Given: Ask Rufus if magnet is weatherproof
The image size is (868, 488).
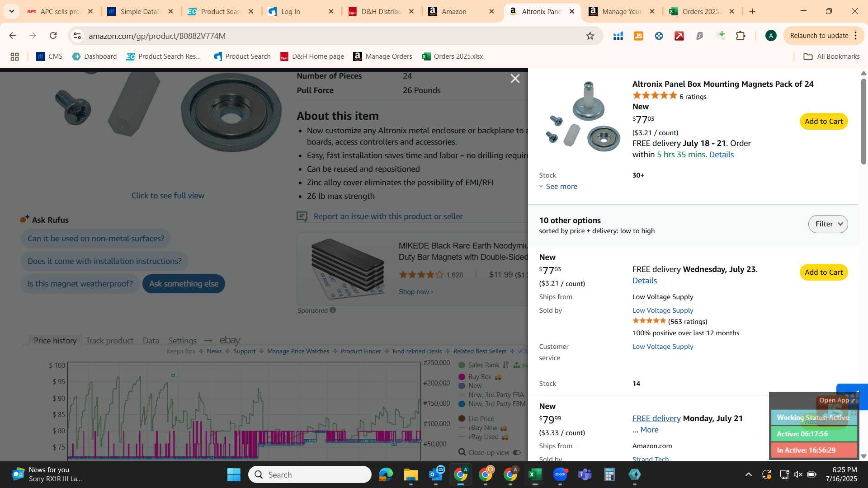Looking at the screenshot, I should [80, 284].
